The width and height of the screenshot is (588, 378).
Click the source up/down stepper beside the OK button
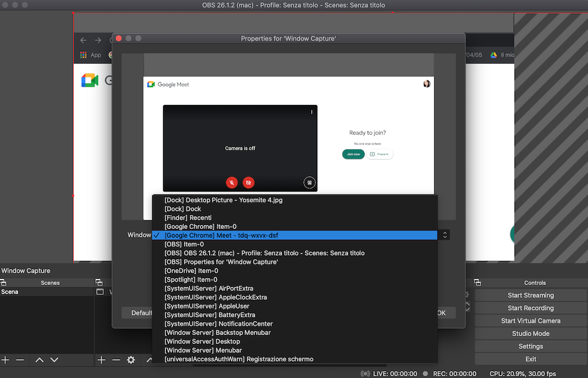pos(467,307)
